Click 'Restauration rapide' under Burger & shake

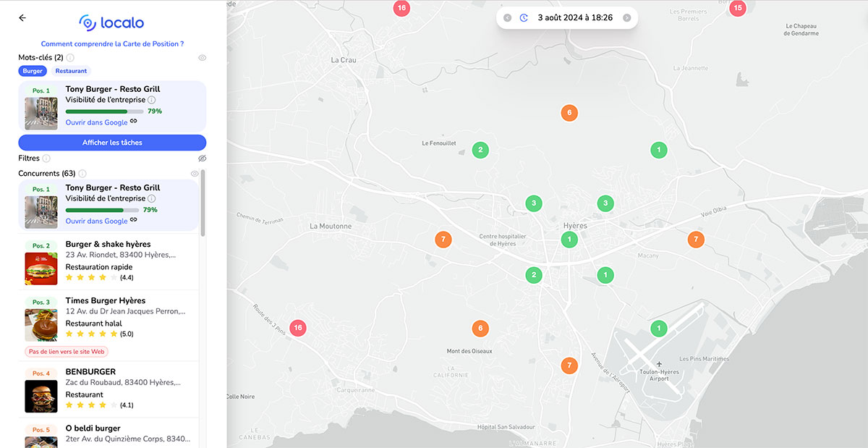pos(99,267)
